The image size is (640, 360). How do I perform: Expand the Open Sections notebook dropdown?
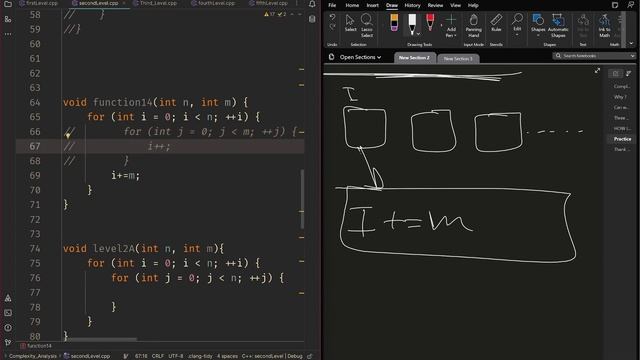360,57
